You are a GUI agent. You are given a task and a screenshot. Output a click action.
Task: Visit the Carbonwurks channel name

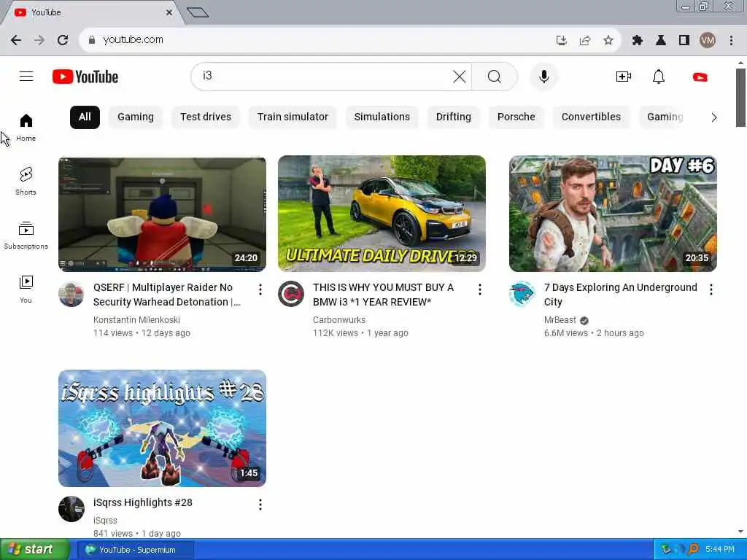(x=338, y=320)
